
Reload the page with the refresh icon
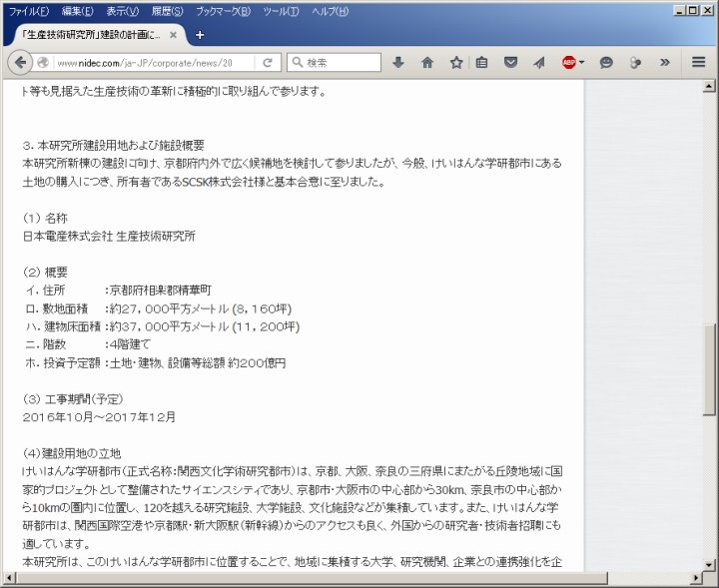click(268, 62)
